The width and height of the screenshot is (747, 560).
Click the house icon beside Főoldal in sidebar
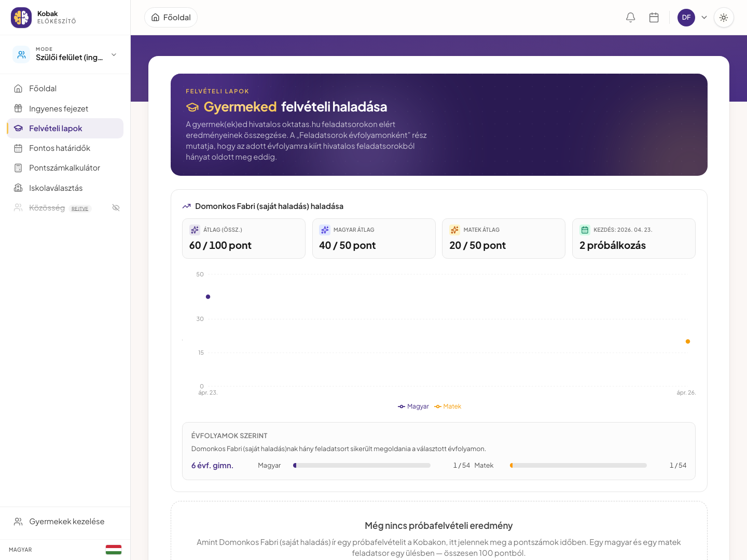[18, 89]
